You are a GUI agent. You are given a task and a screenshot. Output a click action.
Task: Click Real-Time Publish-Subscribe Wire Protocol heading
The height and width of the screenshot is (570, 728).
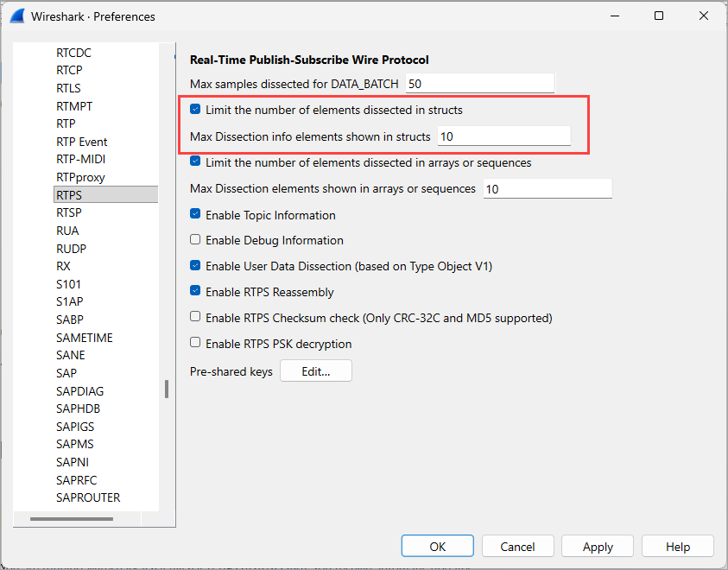point(309,60)
